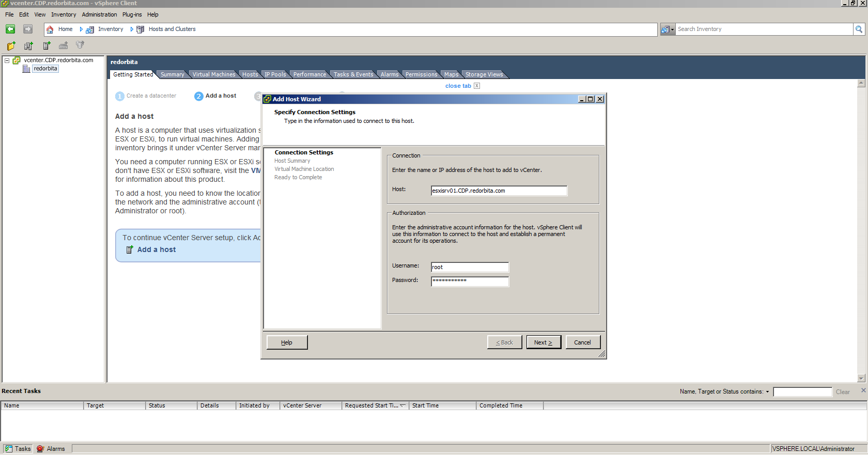Switch to the Virtual Machines tab
This screenshot has width=868, height=455.
pyautogui.click(x=213, y=74)
